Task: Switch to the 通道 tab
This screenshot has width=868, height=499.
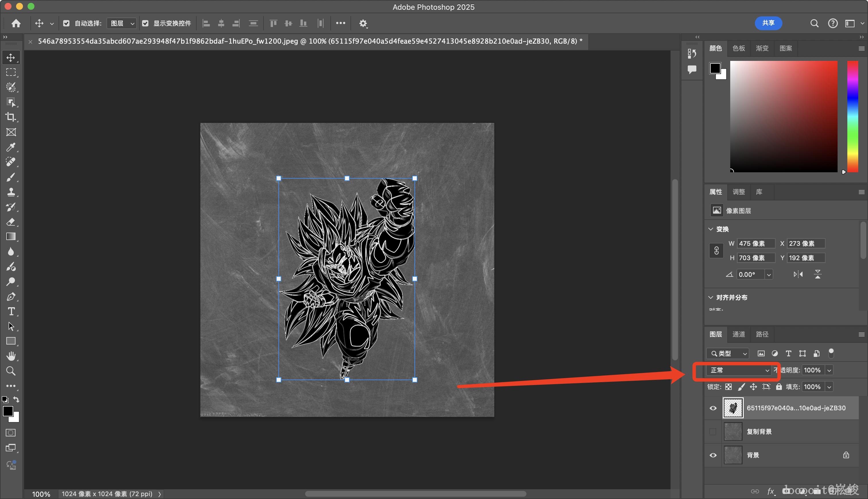Action: pos(739,334)
